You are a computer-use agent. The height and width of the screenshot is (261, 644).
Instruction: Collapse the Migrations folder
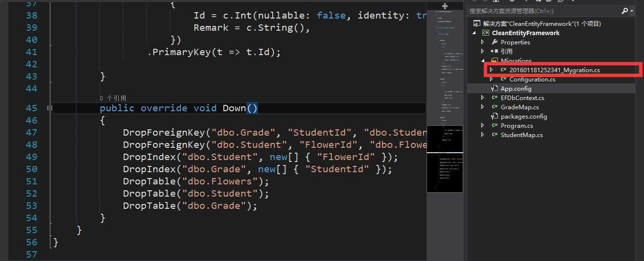483,60
